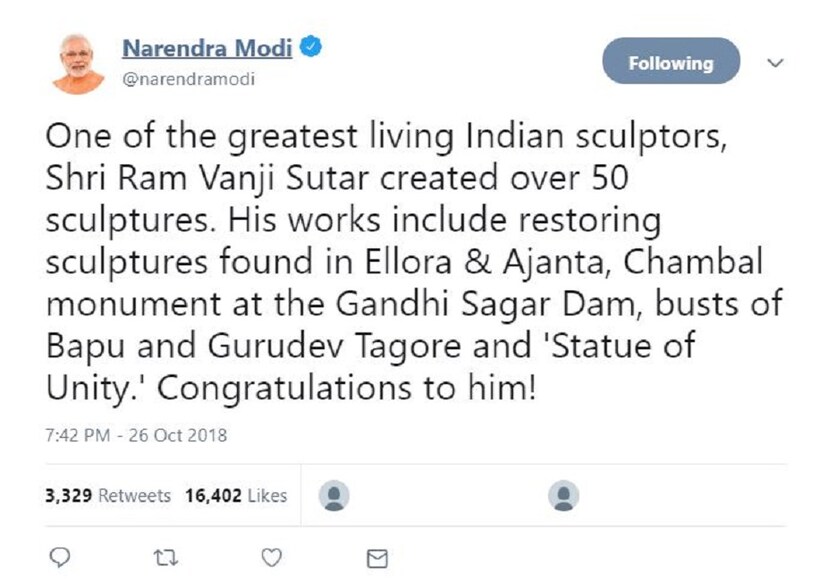Like the tweet with the heart icon

271,557
